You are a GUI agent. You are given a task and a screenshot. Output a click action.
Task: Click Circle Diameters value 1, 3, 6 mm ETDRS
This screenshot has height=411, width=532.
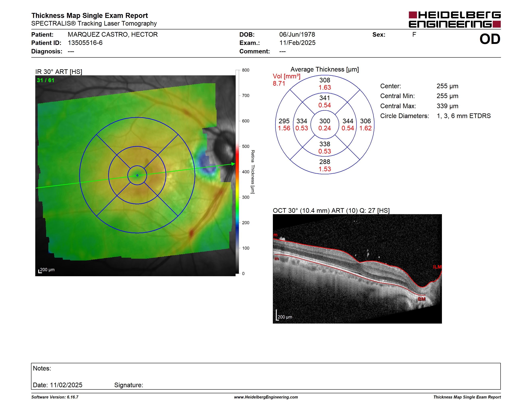point(463,116)
